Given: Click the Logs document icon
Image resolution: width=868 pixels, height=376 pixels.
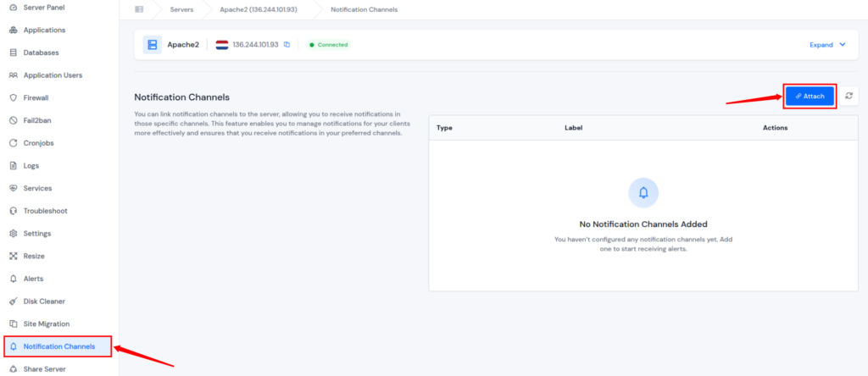Looking at the screenshot, I should (14, 165).
